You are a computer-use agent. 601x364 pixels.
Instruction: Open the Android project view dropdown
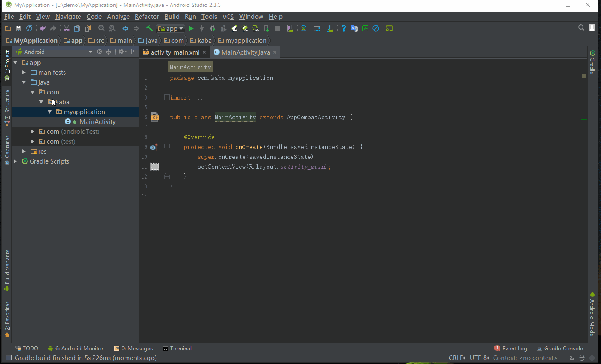(54, 52)
